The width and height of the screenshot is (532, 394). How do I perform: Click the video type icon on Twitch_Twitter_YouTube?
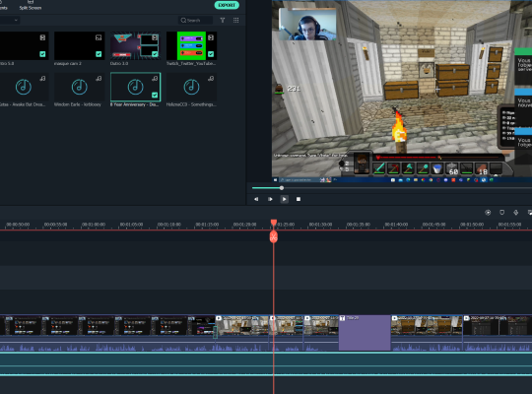(x=211, y=37)
